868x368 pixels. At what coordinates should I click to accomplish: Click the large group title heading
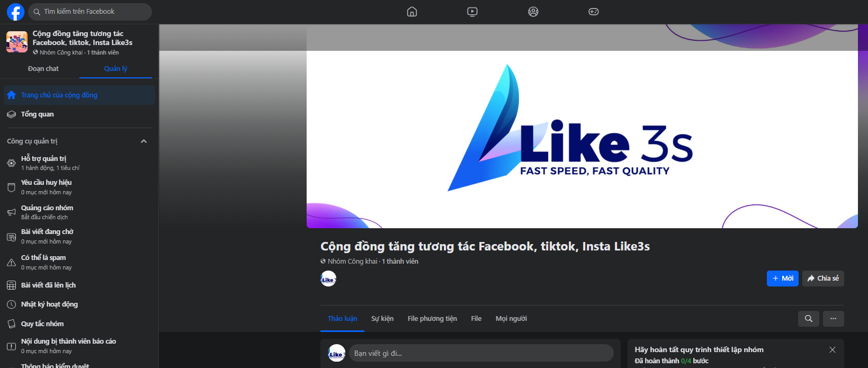click(x=485, y=246)
